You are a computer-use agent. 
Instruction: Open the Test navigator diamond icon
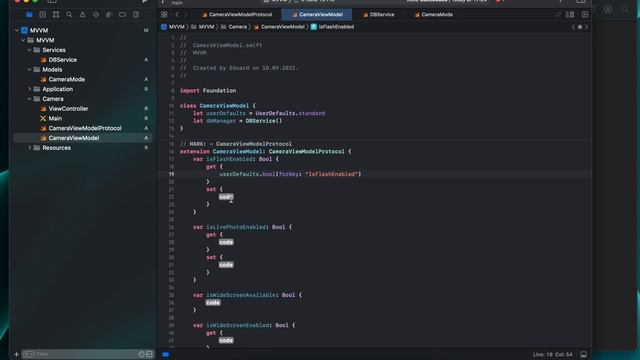click(96, 15)
